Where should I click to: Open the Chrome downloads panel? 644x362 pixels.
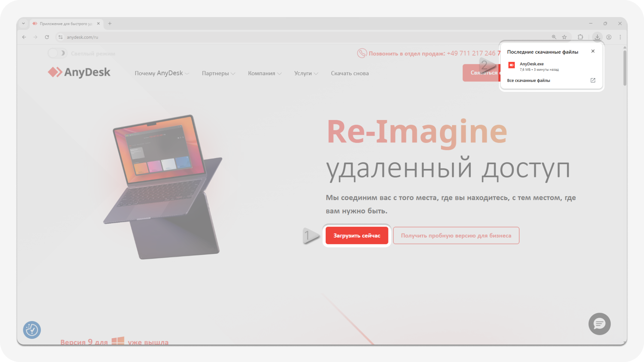597,37
